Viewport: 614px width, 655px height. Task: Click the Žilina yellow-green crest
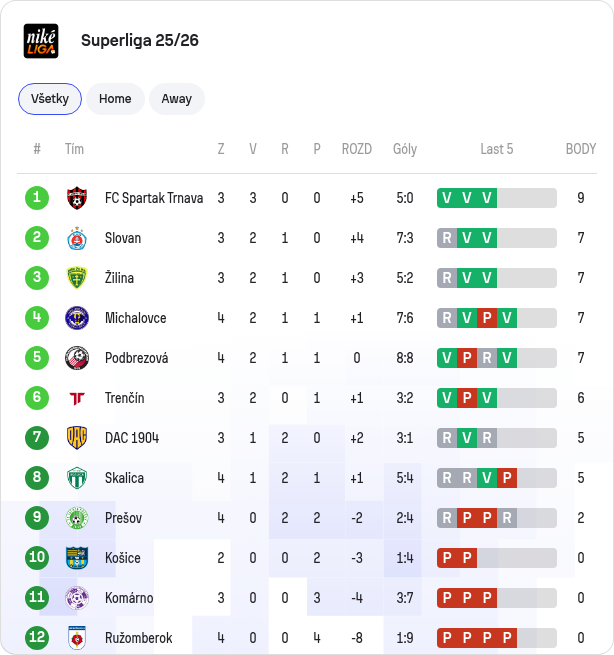click(77, 278)
